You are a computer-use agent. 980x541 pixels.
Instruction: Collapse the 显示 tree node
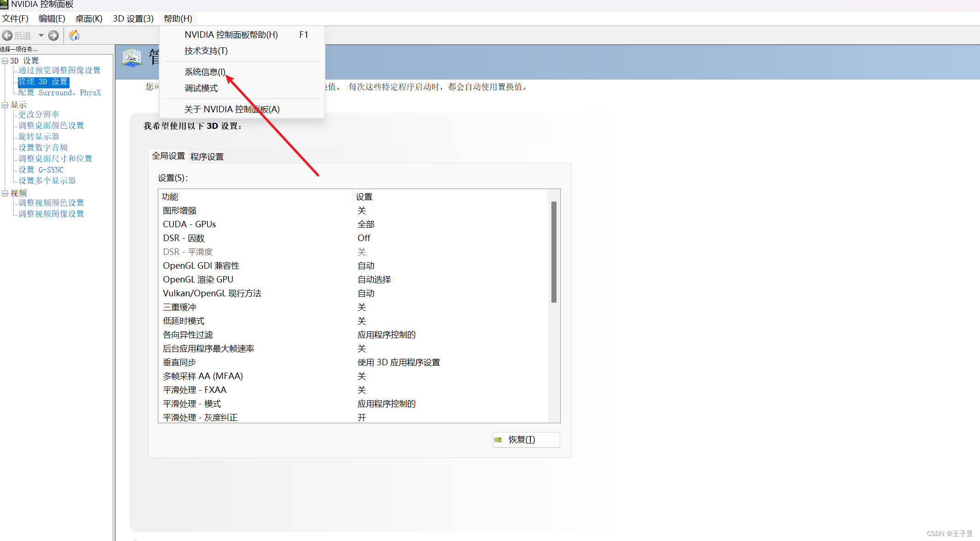pyautogui.click(x=5, y=105)
